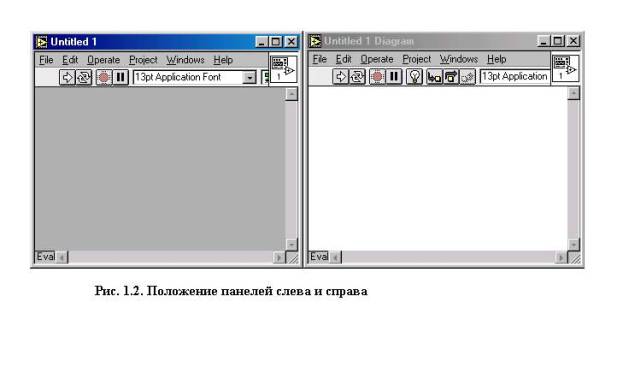The height and width of the screenshot is (385, 623).
Task: Click scroll-down arrow of front panel scrollbar
Action: tap(291, 244)
